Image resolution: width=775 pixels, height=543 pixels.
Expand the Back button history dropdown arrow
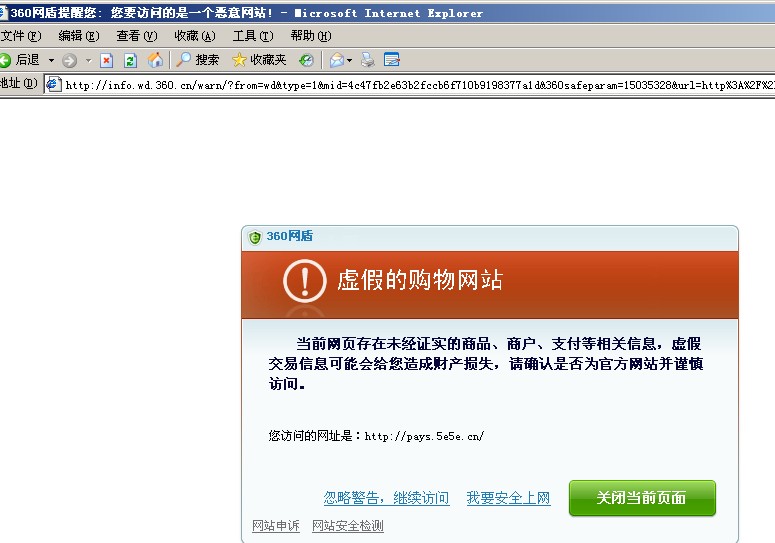pos(51,61)
